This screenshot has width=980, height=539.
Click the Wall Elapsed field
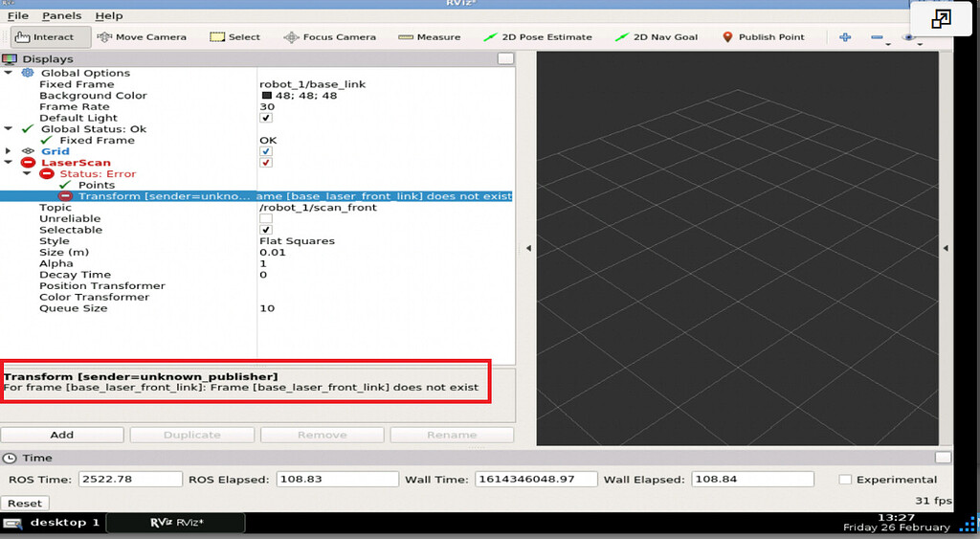pyautogui.click(x=752, y=480)
